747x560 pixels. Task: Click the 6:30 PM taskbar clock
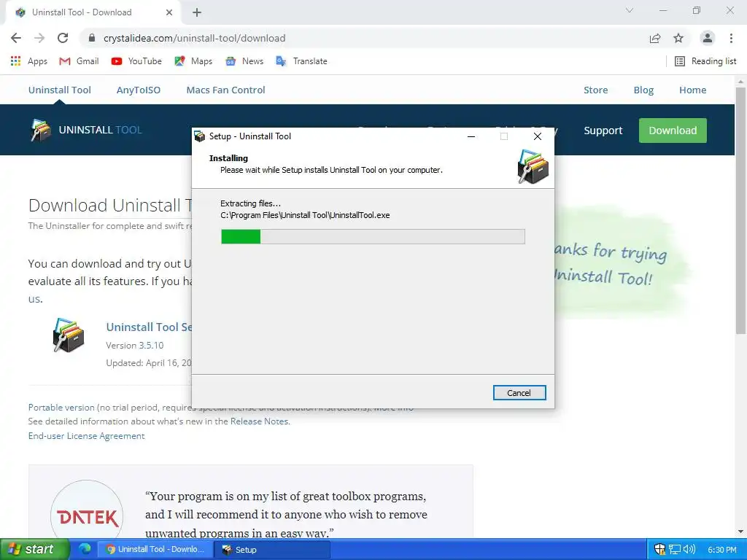(x=721, y=550)
